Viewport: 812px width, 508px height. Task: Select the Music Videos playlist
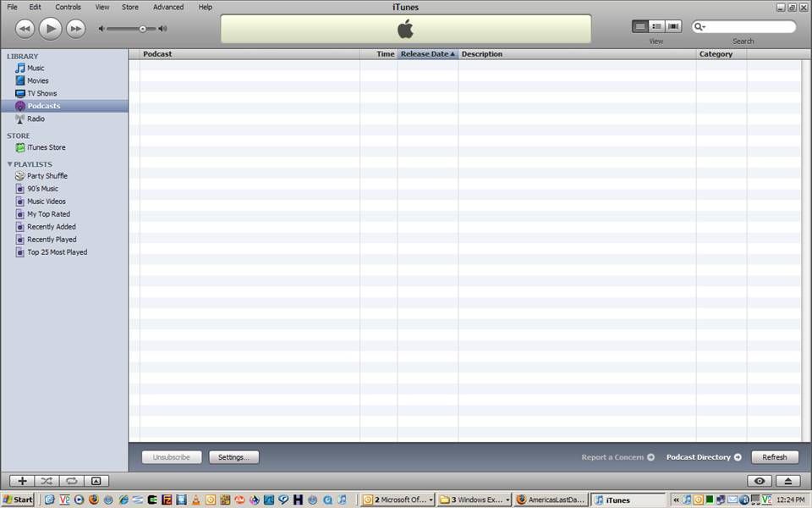tap(65, 202)
